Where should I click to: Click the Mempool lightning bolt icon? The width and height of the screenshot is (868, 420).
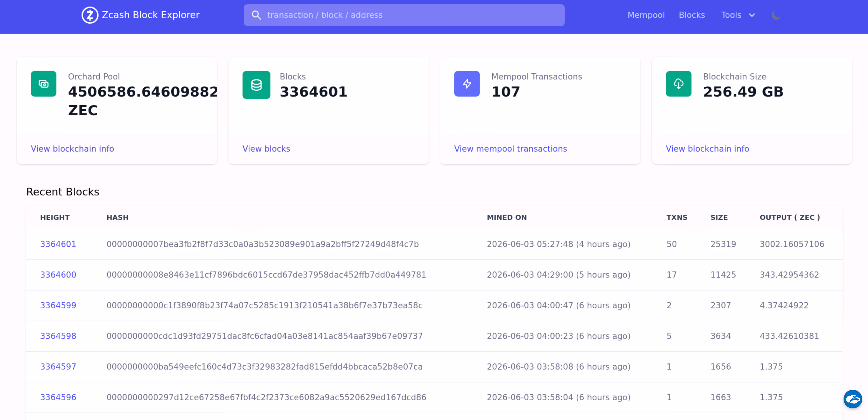467,84
